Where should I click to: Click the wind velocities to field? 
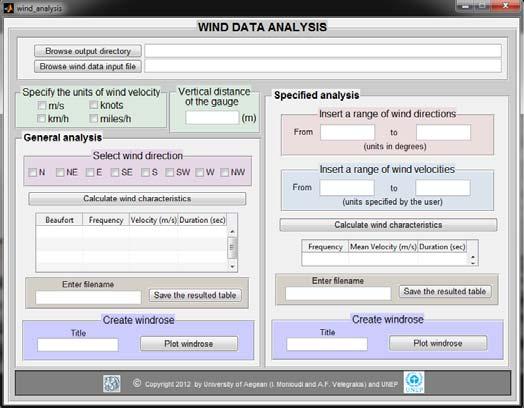tap(443, 188)
